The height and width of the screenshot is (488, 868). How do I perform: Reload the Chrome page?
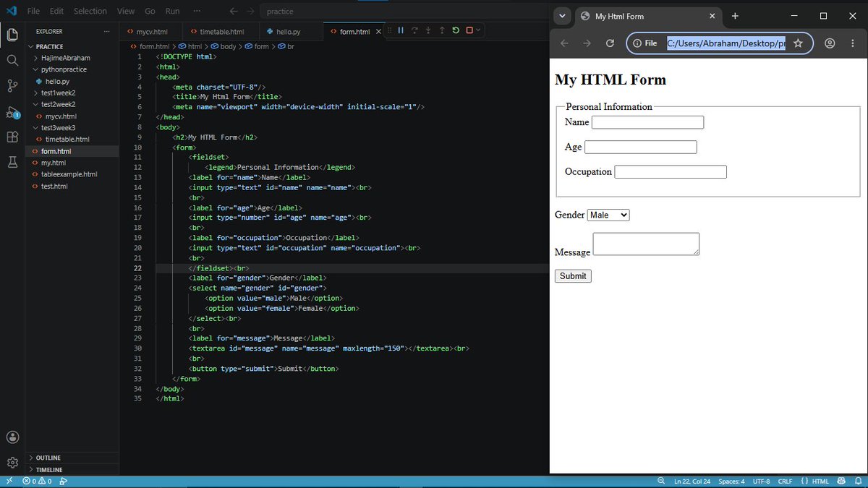pyautogui.click(x=610, y=43)
